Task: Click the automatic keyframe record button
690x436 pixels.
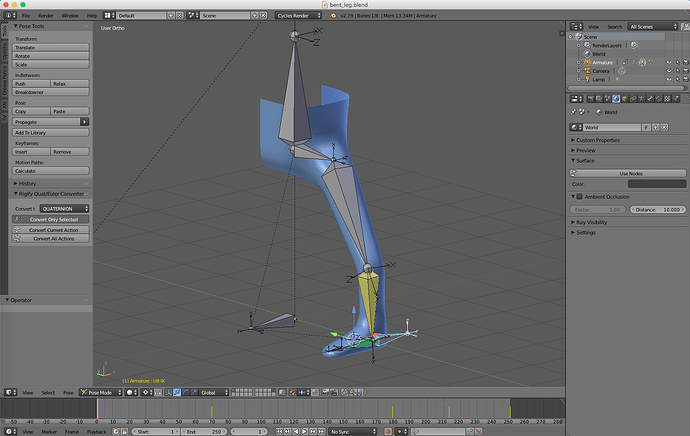Action: tap(388, 432)
